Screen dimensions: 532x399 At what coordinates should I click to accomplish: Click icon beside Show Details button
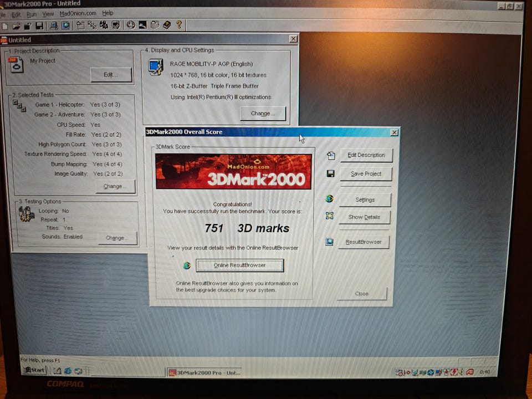tap(329, 216)
